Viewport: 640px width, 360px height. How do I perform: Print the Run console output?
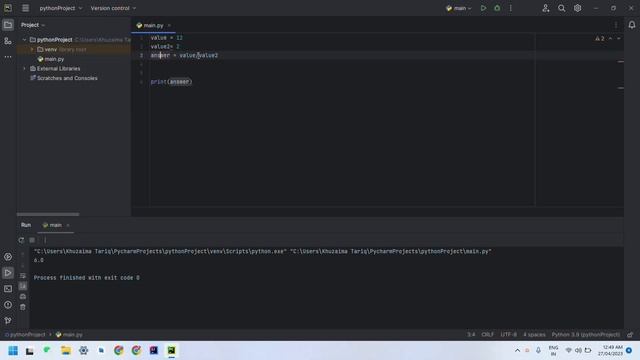coord(23,296)
